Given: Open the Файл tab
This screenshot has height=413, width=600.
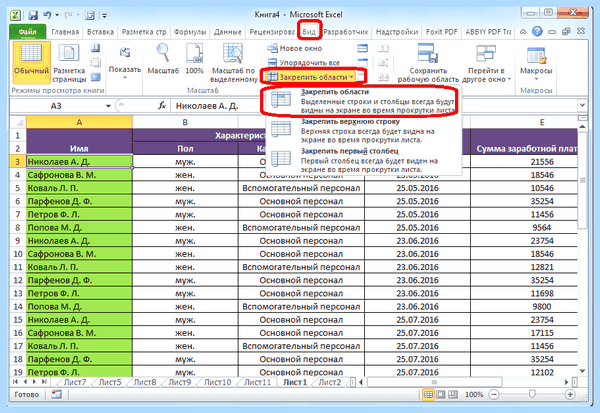Looking at the screenshot, I should 28,32.
